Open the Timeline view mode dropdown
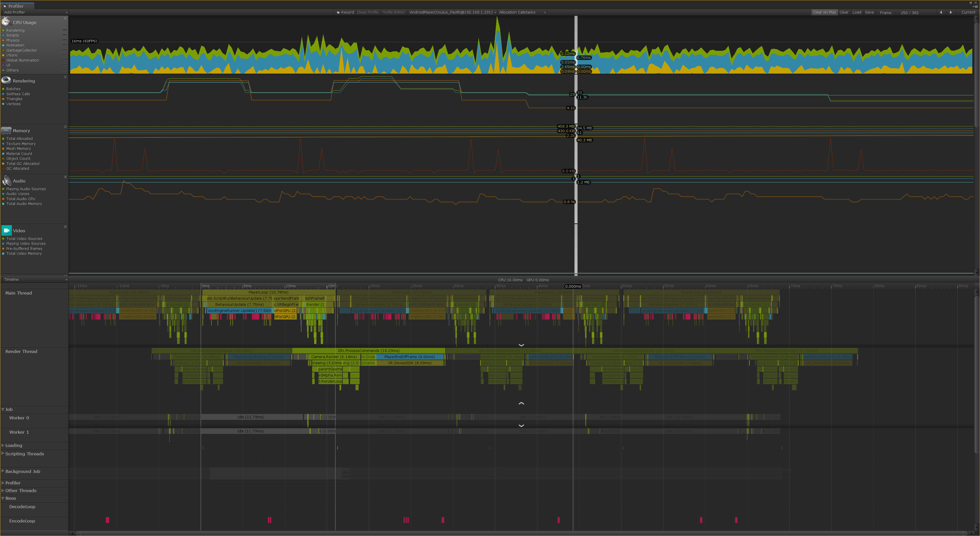The height and width of the screenshot is (536, 980). [x=35, y=279]
